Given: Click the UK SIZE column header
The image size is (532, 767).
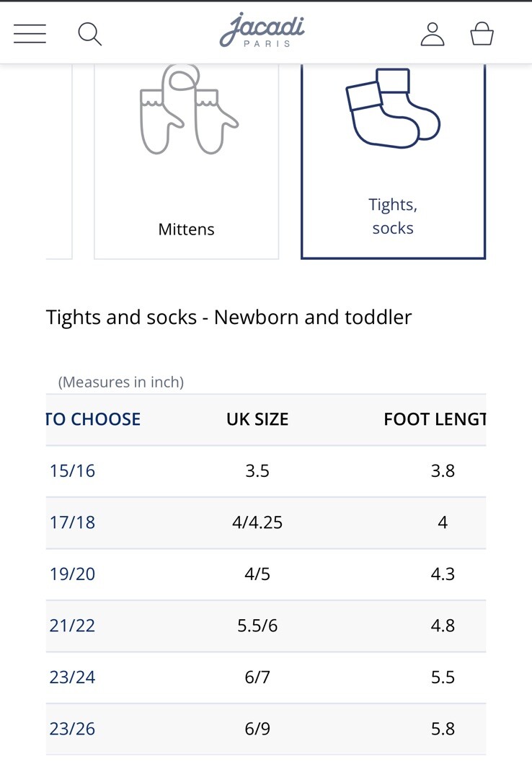Looking at the screenshot, I should coord(257,419).
